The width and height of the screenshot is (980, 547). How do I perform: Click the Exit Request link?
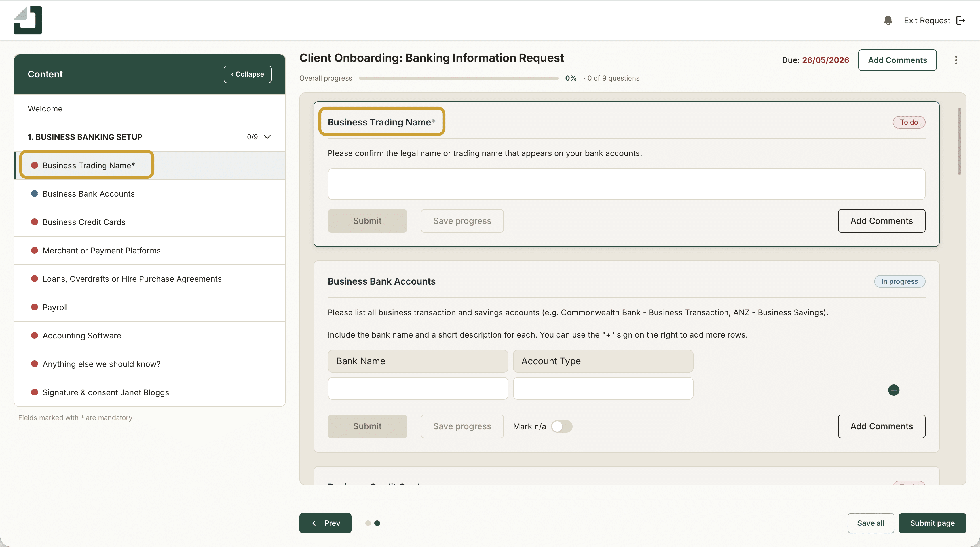[x=934, y=20]
